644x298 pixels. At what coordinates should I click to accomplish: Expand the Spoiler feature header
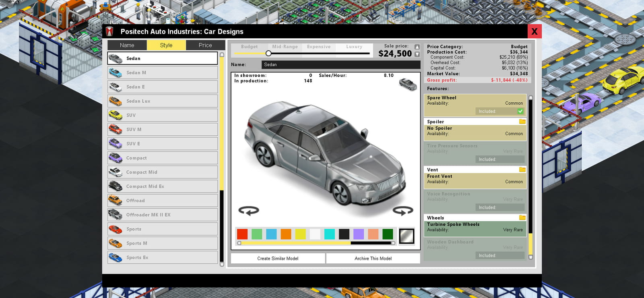point(475,121)
